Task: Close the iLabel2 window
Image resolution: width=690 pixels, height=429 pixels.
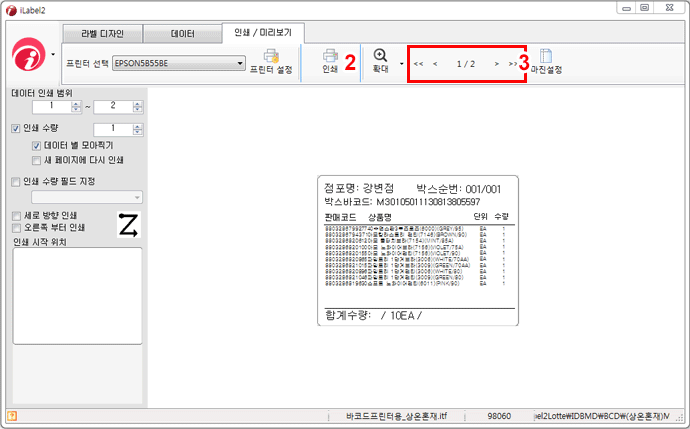Action: (670, 8)
